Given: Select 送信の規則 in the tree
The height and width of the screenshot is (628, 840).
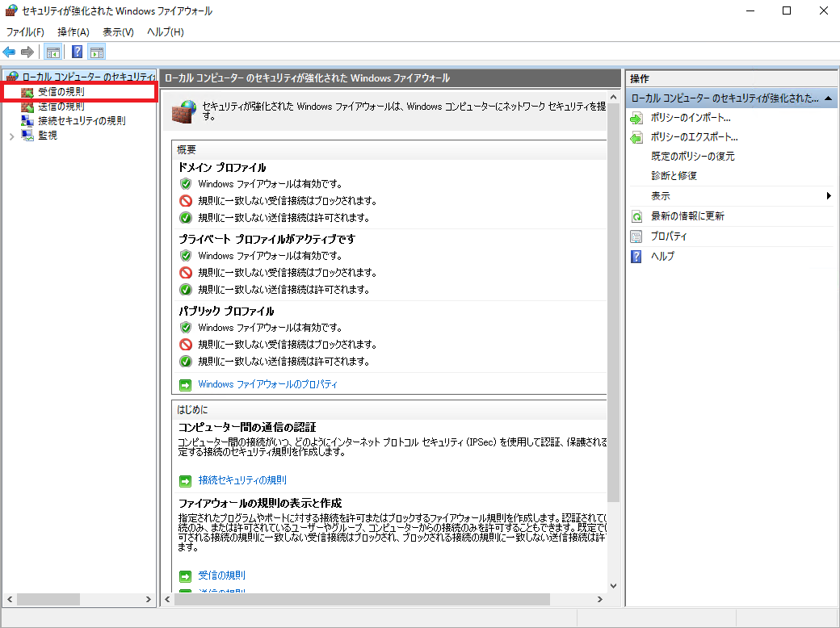Looking at the screenshot, I should point(61,107).
